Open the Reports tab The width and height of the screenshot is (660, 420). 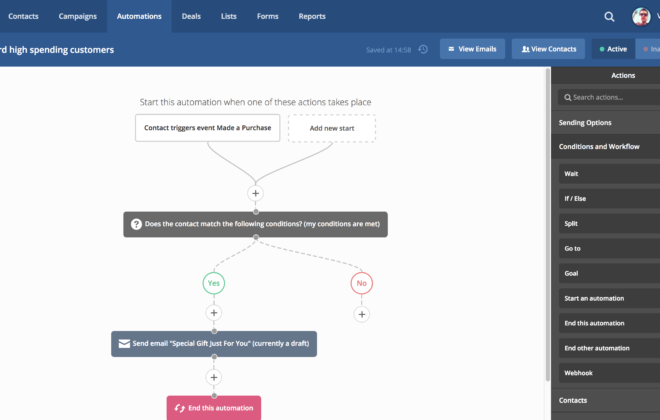[x=312, y=16]
